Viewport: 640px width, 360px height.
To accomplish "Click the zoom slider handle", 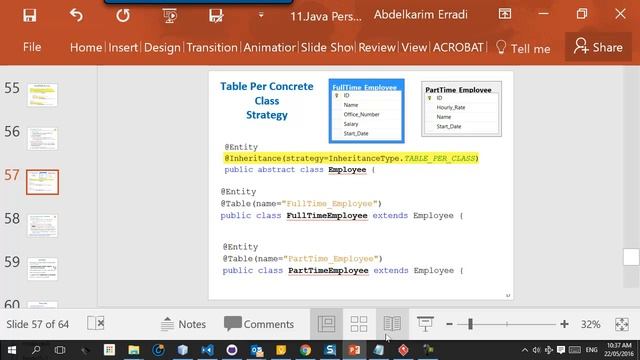I will coord(470,324).
